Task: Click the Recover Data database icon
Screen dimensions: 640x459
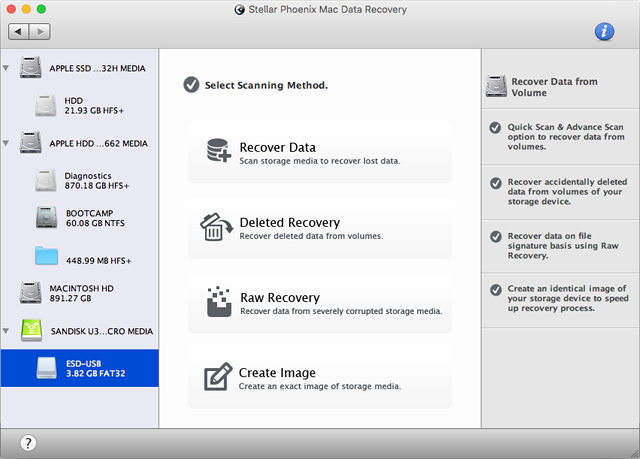Action: [217, 152]
